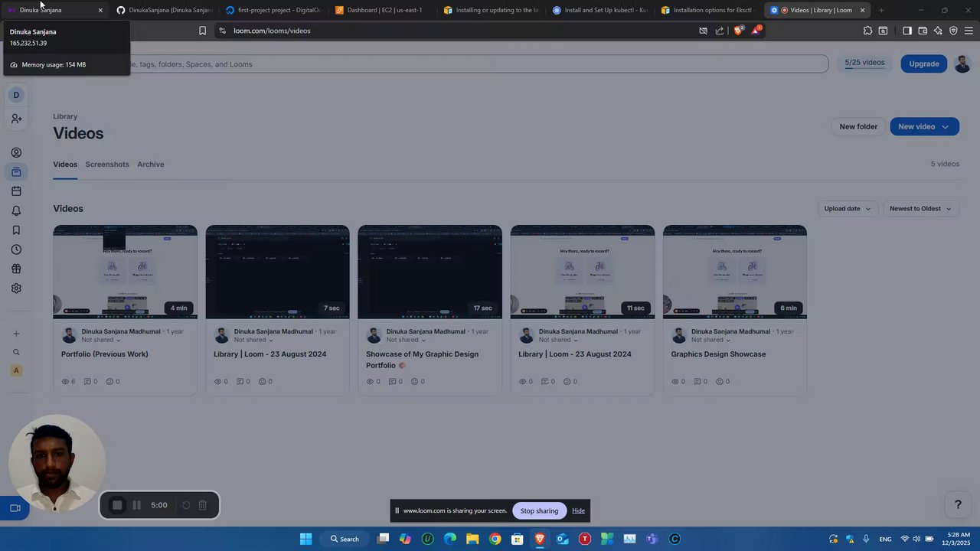Select the 'D' workspace avatar in sidebar
980x551 pixels.
pos(16,95)
